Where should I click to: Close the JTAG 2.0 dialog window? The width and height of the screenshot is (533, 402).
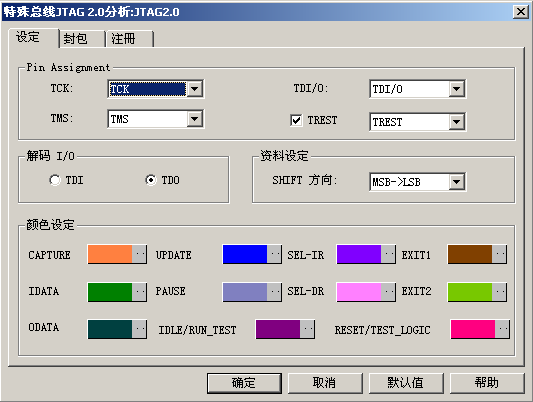[520, 12]
